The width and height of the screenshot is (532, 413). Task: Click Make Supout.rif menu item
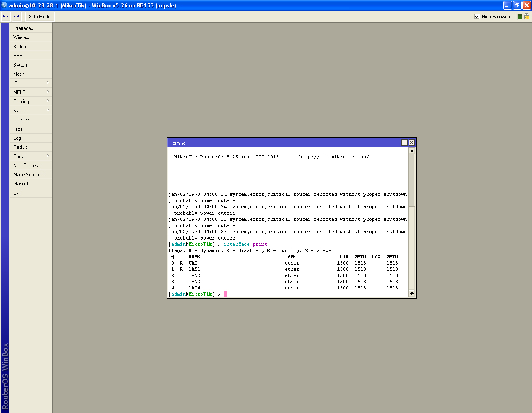31,175
